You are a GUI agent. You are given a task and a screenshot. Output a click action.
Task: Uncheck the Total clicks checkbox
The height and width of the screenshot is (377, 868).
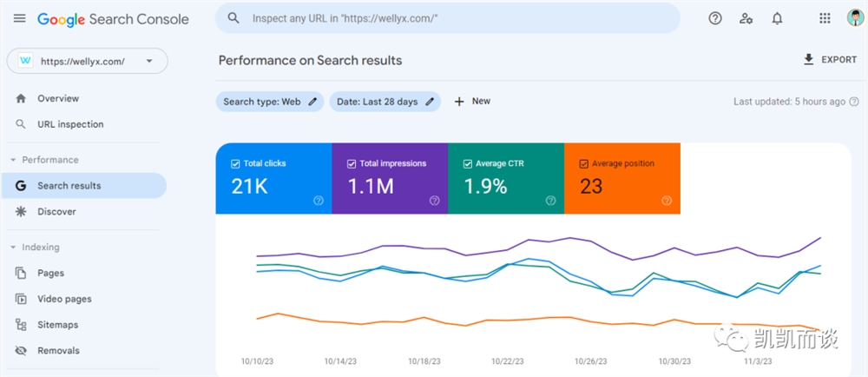coord(234,164)
